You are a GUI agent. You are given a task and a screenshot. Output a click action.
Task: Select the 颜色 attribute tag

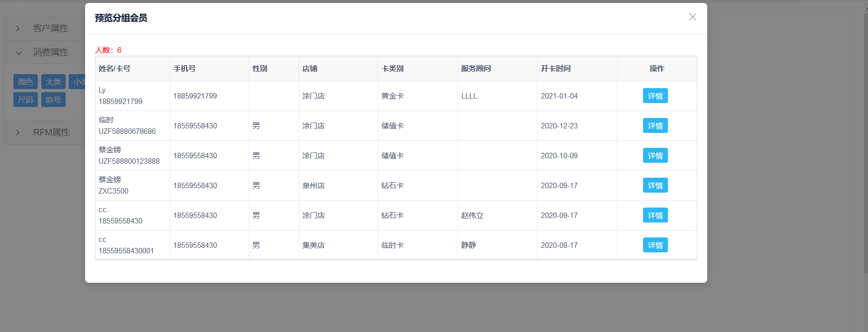[25, 82]
